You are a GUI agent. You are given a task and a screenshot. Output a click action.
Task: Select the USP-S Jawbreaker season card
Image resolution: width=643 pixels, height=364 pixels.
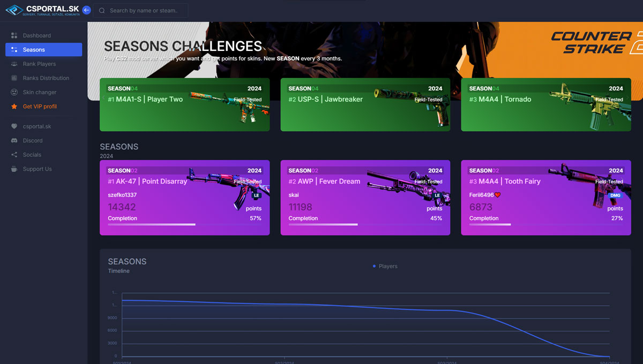coord(365,104)
